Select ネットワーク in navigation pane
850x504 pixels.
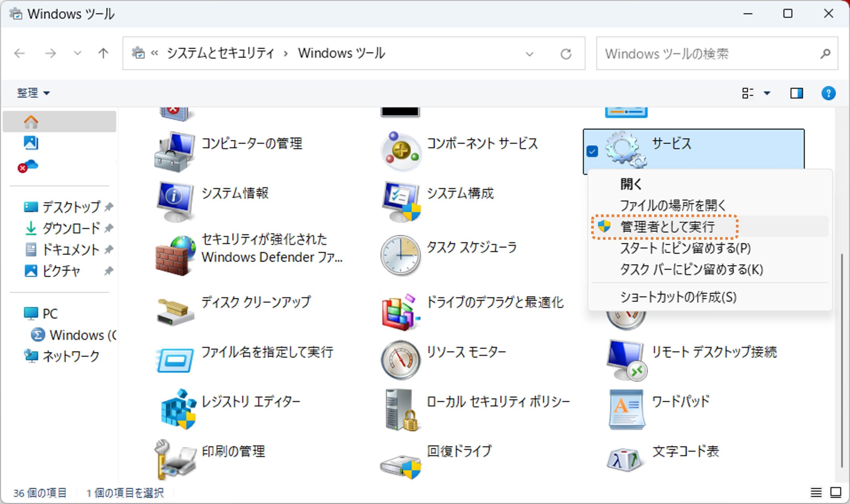click(x=61, y=356)
